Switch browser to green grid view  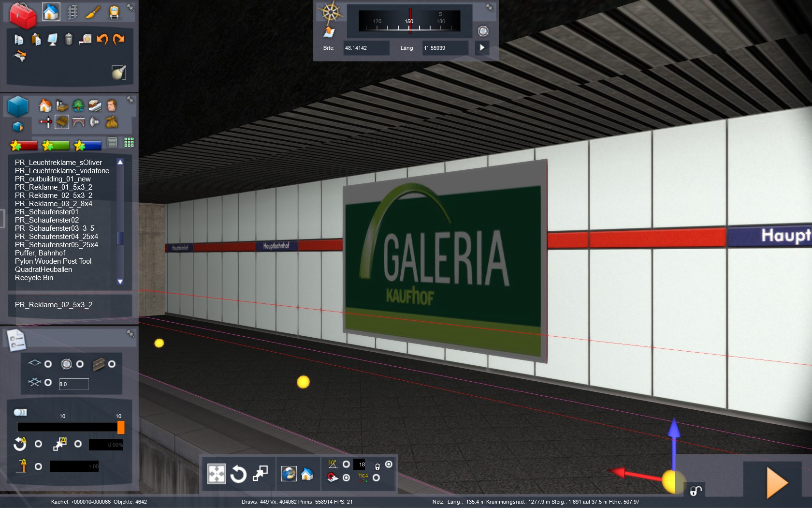click(129, 142)
